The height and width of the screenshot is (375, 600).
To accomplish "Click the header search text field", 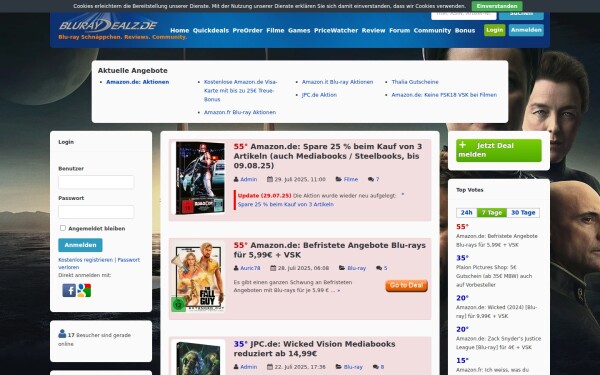I will click(464, 15).
